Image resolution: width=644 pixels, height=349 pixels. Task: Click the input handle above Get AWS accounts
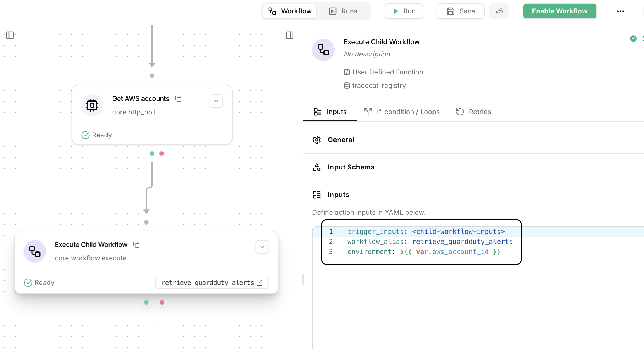coord(152,76)
